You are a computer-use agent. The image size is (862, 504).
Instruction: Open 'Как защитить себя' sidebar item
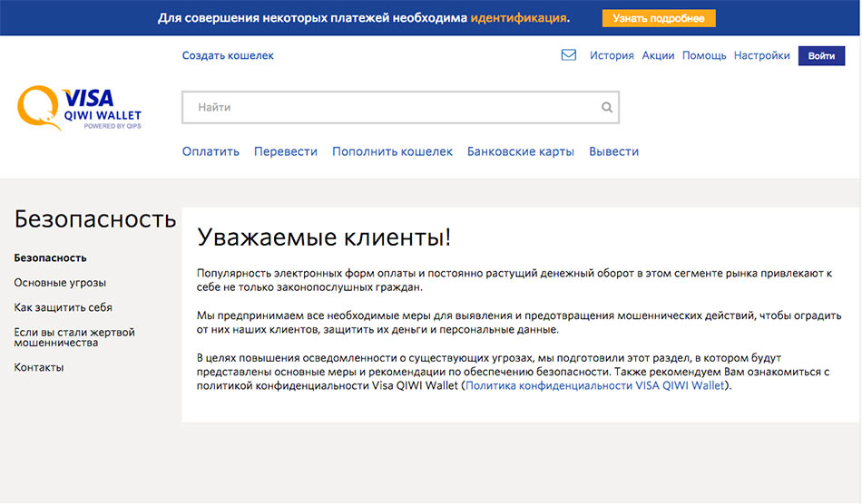point(63,307)
